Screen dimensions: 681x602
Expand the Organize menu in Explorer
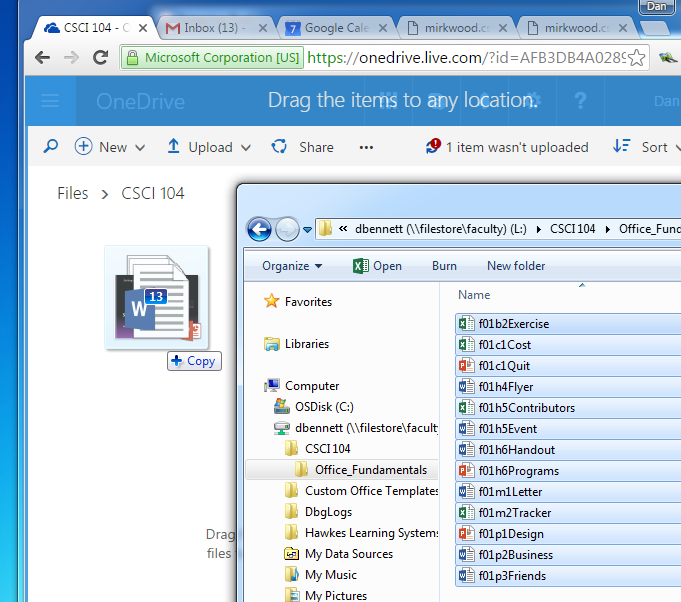(292, 266)
